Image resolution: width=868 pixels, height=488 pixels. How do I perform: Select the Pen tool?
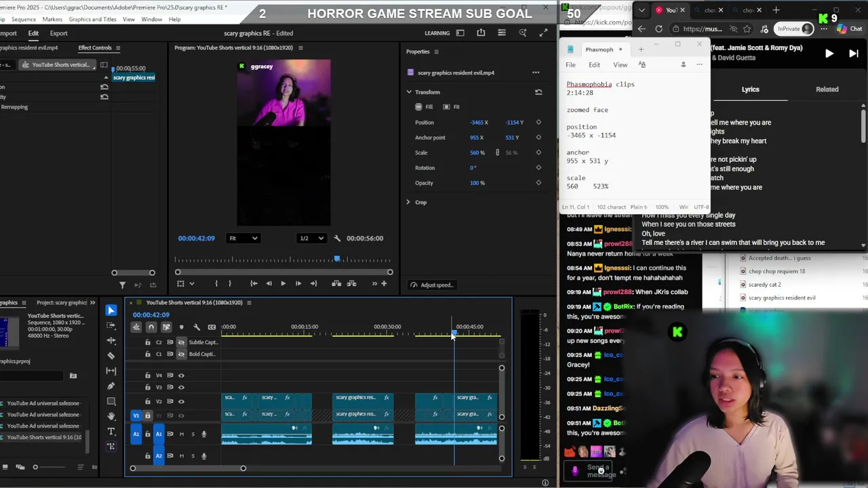pos(111,386)
